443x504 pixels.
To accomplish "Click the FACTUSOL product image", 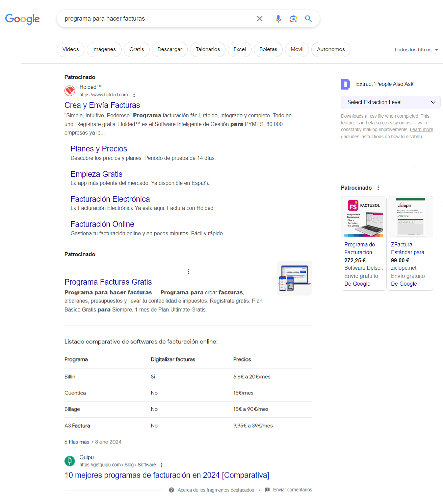I will coord(364,217).
